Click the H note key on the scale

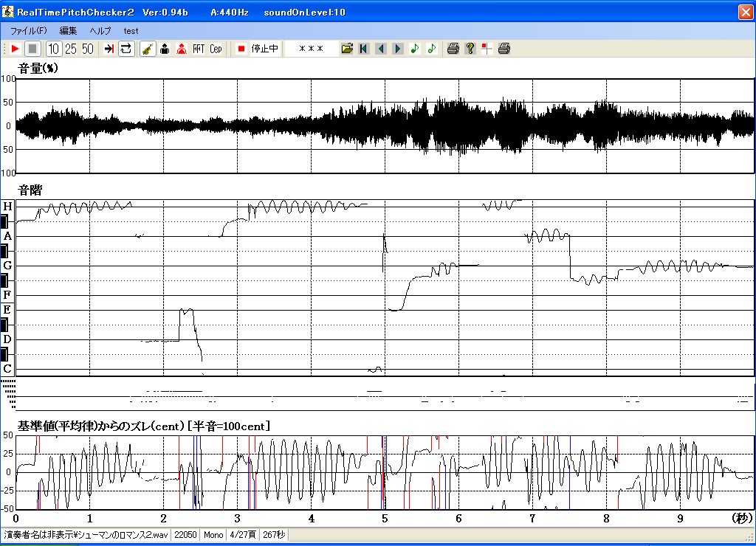pyautogui.click(x=7, y=207)
